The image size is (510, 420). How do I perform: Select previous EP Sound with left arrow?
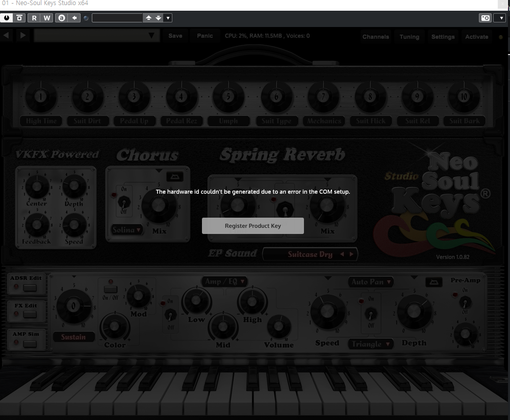click(x=342, y=254)
